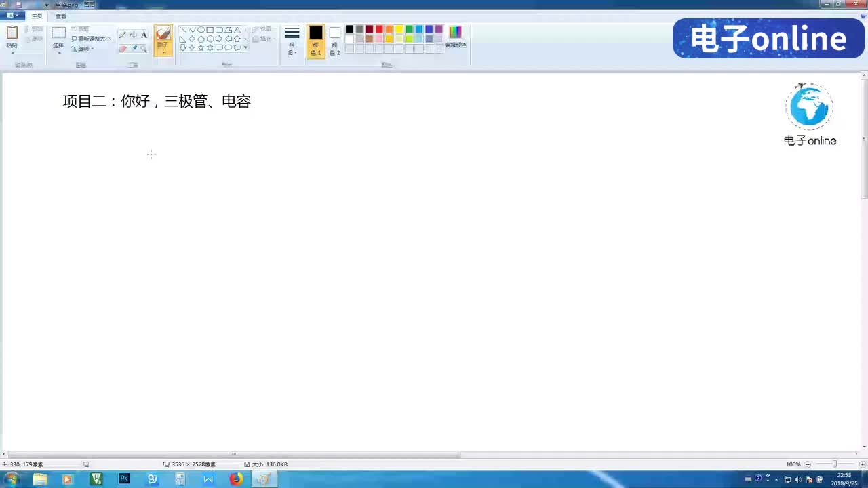Choose the straight Line shape

[183, 30]
